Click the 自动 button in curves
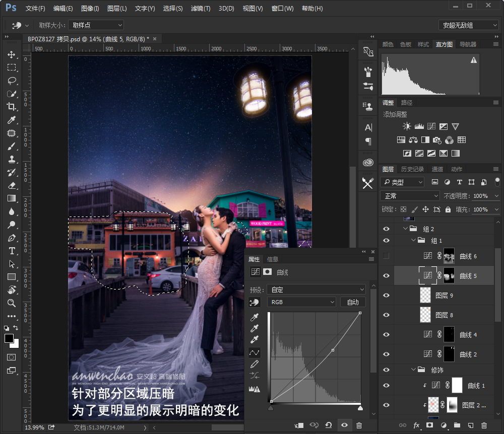Image resolution: width=504 pixels, height=434 pixels. click(353, 302)
